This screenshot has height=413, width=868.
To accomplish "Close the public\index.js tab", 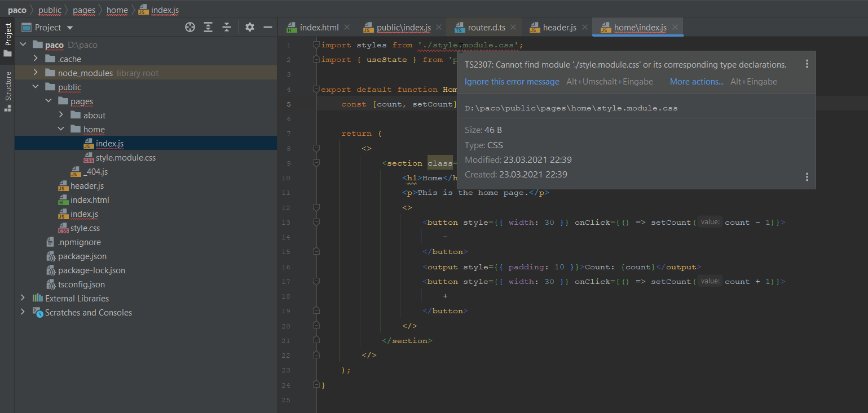I will pos(439,27).
